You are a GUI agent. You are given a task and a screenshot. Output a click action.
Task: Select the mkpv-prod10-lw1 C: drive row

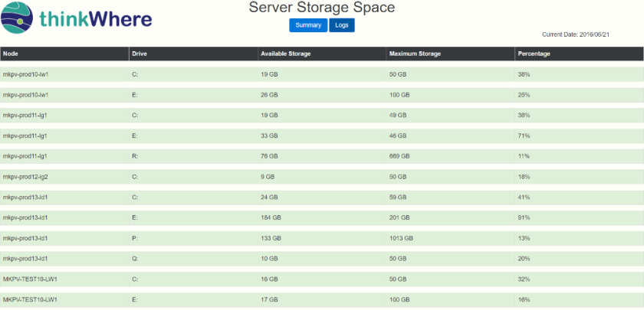[322, 75]
